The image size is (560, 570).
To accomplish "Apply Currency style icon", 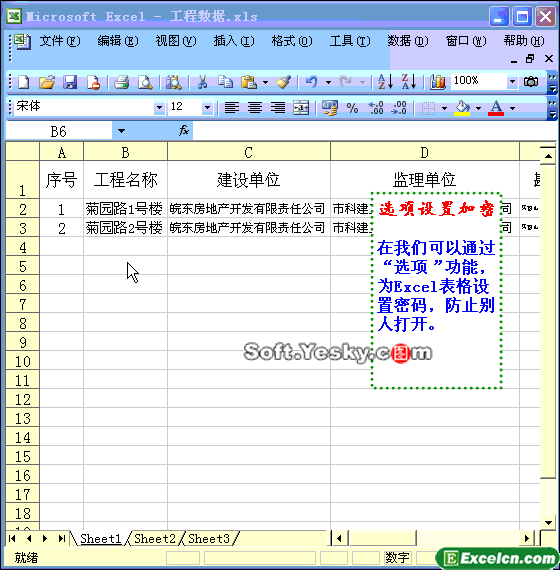I will [x=329, y=108].
